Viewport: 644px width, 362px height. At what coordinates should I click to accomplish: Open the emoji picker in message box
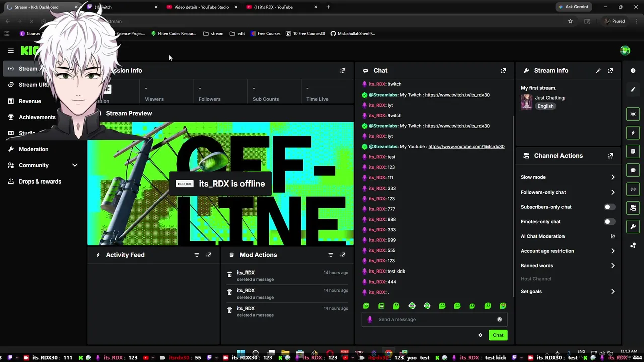click(499, 319)
